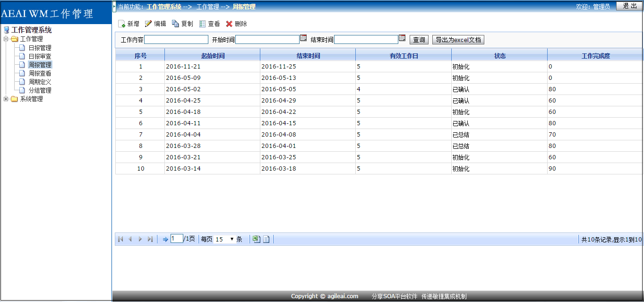
Task: Select 周报查看 in the sidebar tree
Action: coord(40,73)
